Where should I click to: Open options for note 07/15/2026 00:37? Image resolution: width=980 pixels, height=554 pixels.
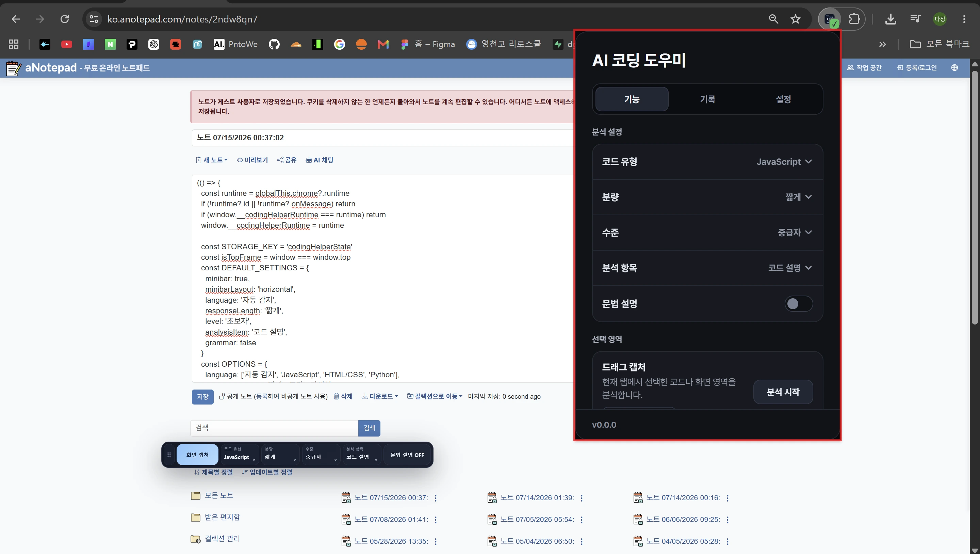click(436, 498)
